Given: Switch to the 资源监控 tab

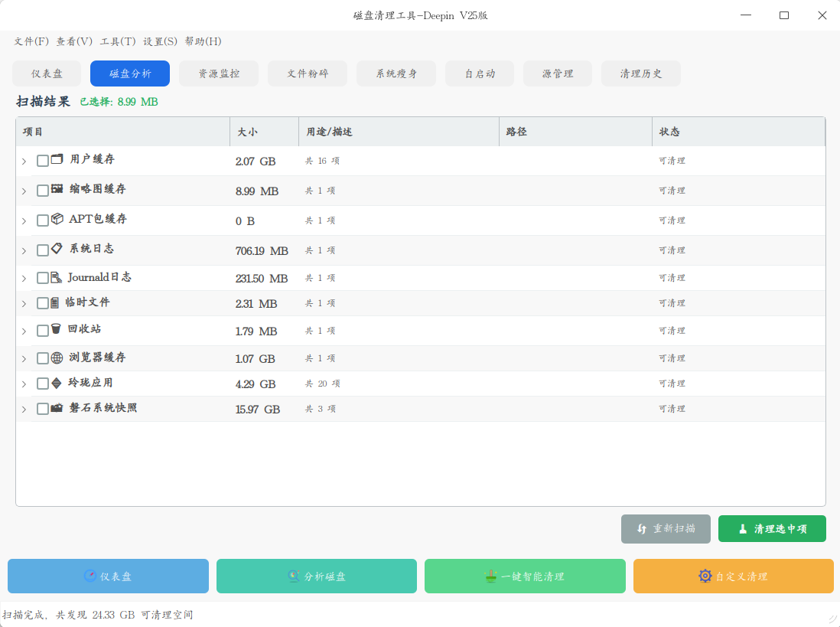Looking at the screenshot, I should pyautogui.click(x=219, y=73).
